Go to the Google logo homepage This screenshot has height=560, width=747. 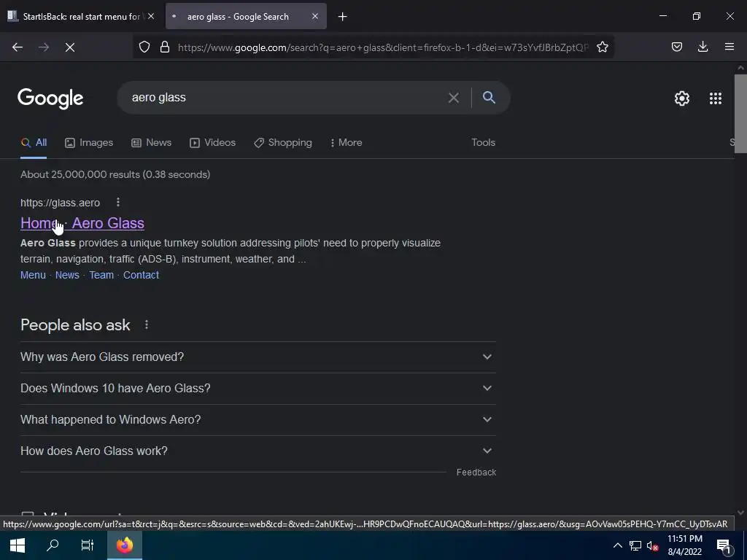coord(50,98)
